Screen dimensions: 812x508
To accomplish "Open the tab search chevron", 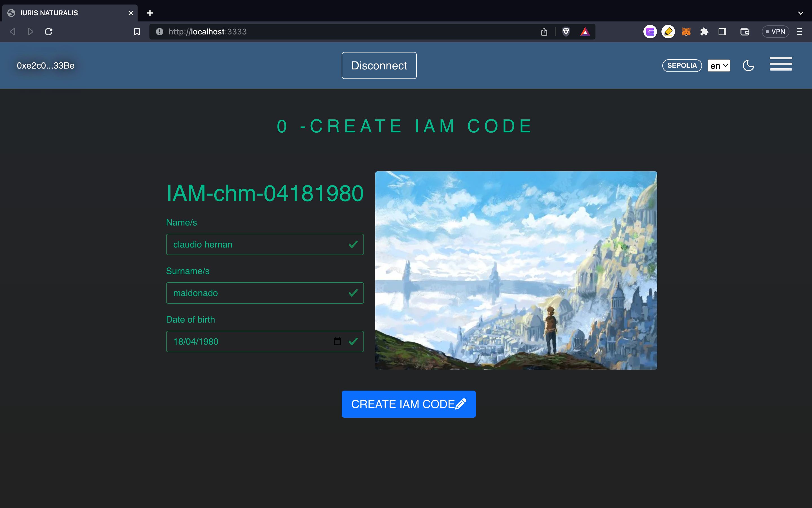I will (801, 13).
